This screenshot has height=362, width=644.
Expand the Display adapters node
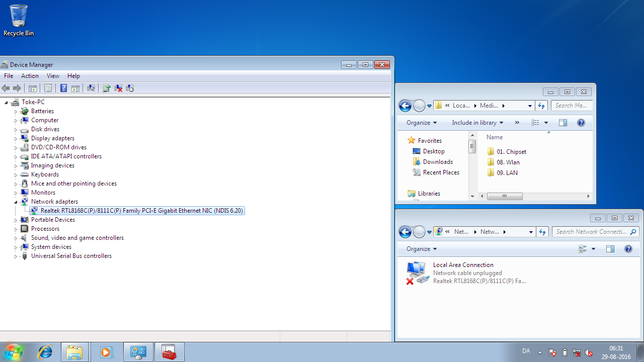click(x=16, y=138)
